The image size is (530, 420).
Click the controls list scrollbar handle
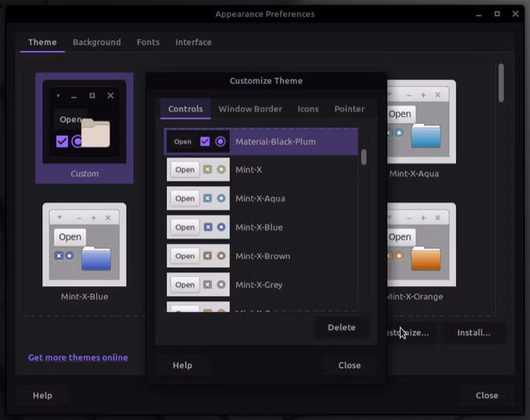(x=364, y=157)
